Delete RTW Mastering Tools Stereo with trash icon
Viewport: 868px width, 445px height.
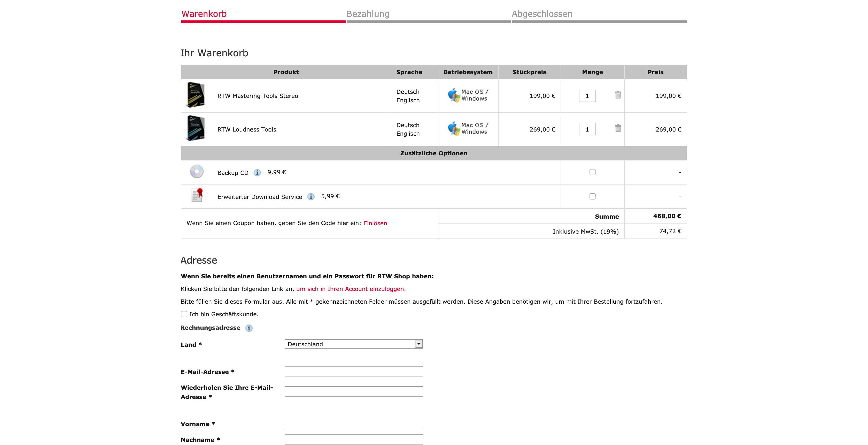[x=618, y=95]
